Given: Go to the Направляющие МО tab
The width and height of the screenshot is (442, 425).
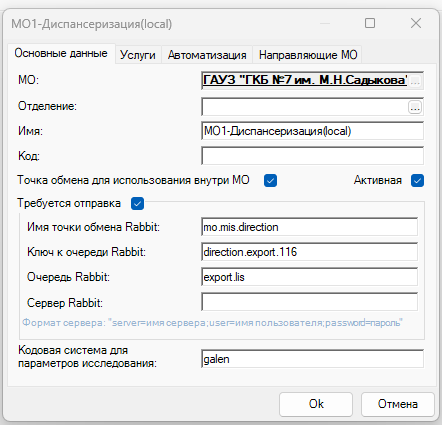Looking at the screenshot, I should (308, 55).
